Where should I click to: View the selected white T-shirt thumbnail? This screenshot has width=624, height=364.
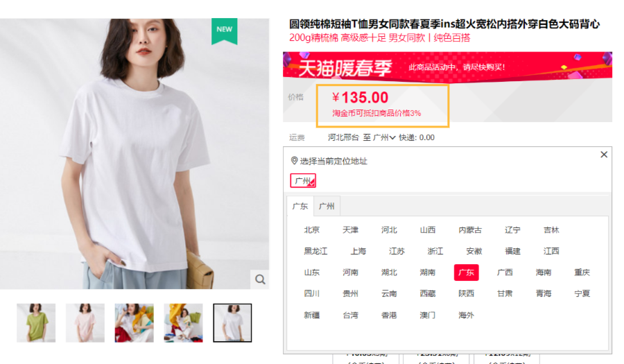[232, 322]
